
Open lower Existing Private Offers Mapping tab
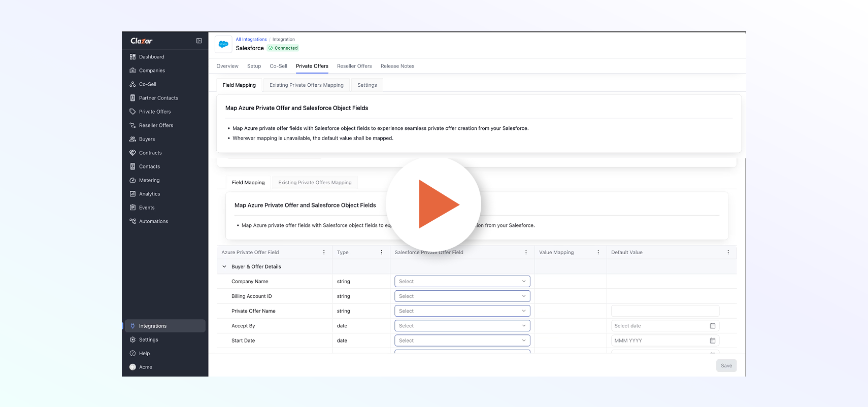tap(315, 182)
